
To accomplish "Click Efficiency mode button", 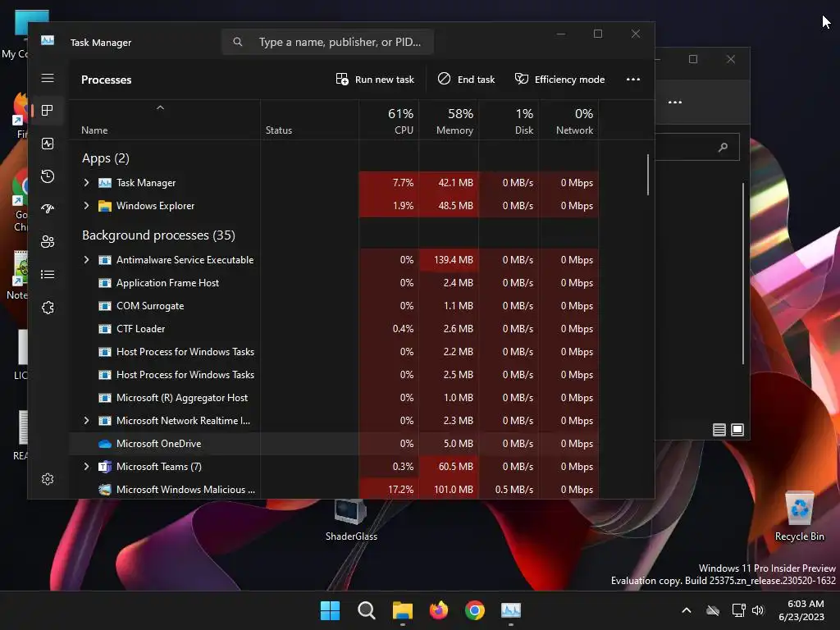I will coord(559,80).
